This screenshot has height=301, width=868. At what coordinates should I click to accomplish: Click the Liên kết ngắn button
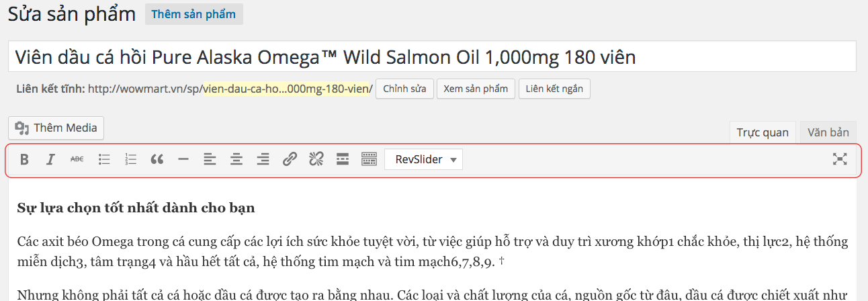tap(554, 89)
